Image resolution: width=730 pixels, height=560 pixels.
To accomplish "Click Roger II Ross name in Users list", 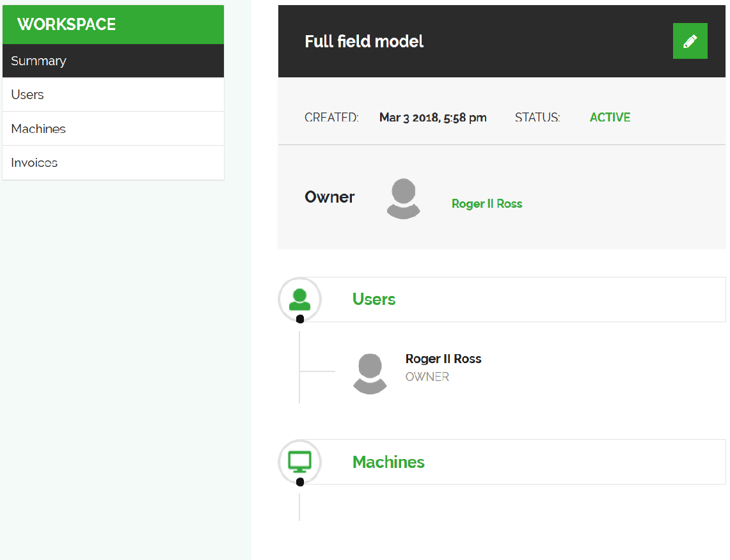I will point(443,359).
